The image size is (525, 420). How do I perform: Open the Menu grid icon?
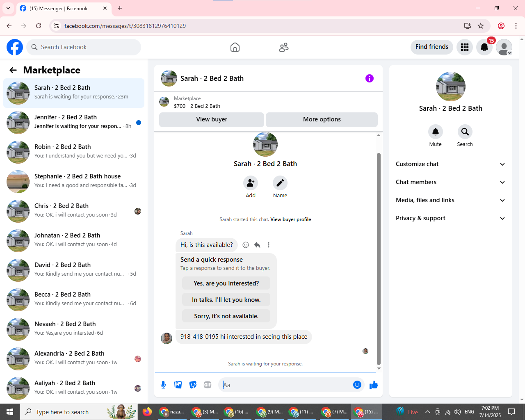click(465, 47)
